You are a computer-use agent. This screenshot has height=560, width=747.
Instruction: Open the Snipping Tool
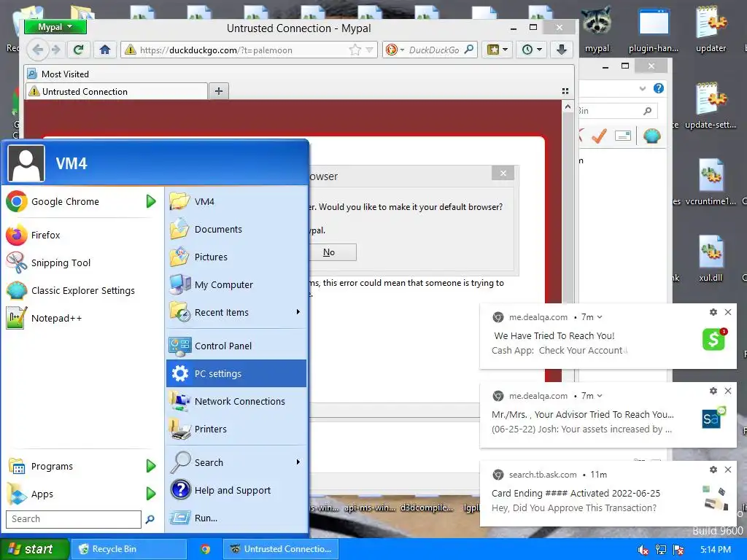(x=79, y=262)
